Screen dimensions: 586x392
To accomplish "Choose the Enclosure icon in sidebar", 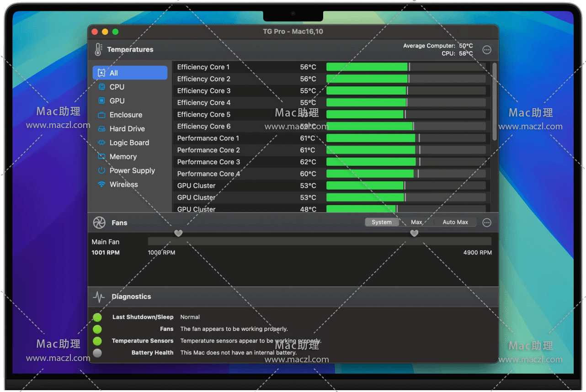I will pyautogui.click(x=101, y=115).
